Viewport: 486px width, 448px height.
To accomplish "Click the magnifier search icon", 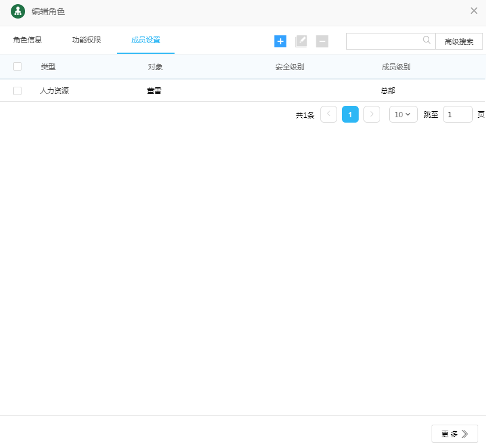I will (427, 40).
